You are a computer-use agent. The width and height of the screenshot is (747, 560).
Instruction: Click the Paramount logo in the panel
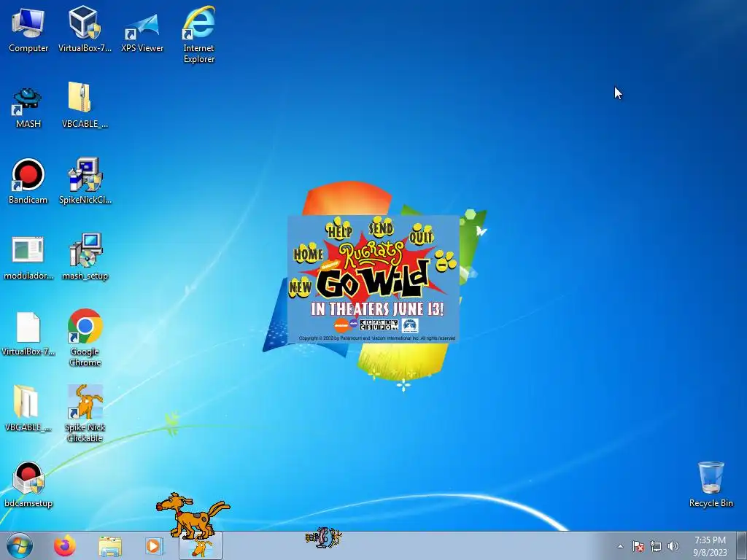pos(410,325)
